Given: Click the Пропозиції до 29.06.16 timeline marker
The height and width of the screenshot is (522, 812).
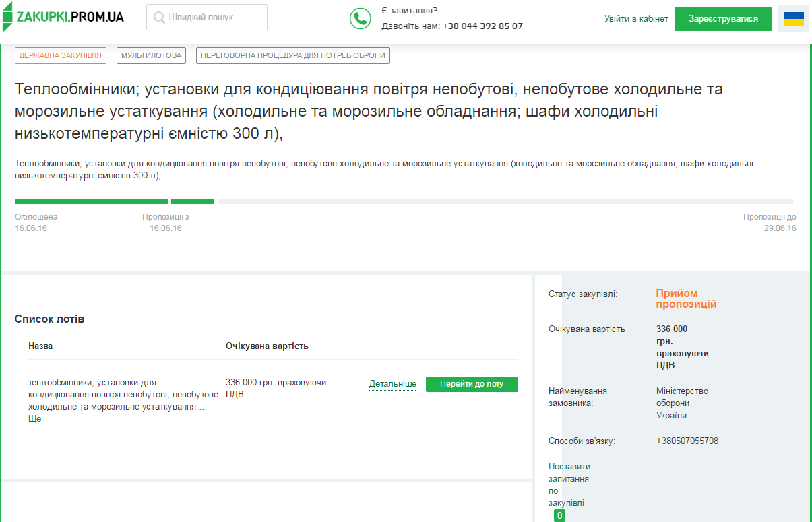Looking at the screenshot, I should pos(770,223).
